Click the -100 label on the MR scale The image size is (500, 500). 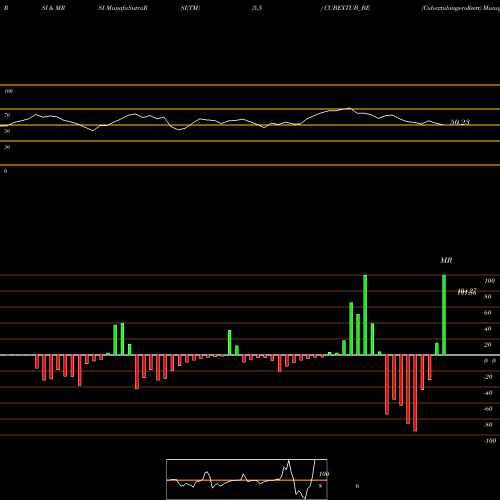[489, 441]
